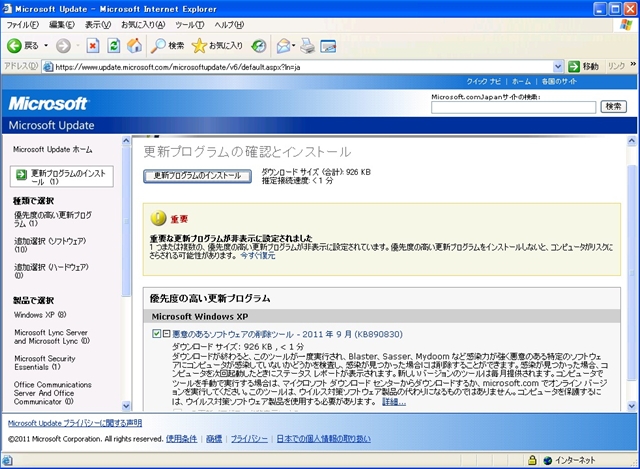640x469 pixels.
Task: Click the main content scrollbar up arrow
Action: point(631,141)
